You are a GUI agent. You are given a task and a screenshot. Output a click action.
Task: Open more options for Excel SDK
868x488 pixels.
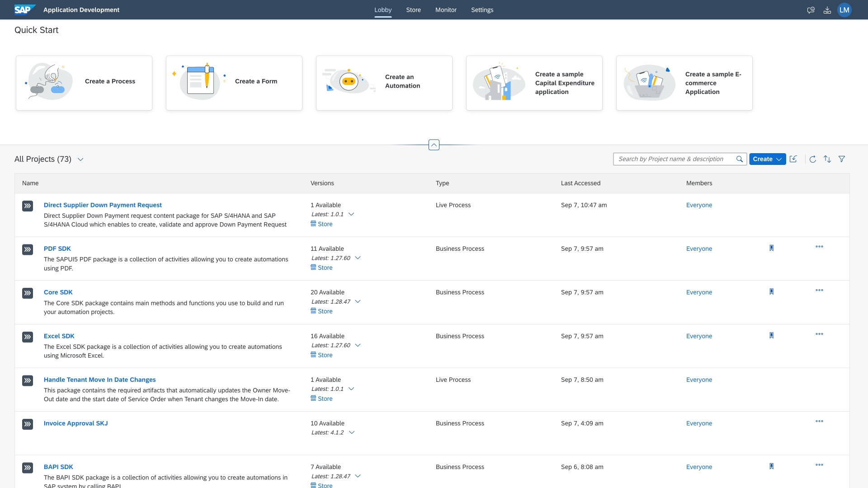[x=819, y=334]
